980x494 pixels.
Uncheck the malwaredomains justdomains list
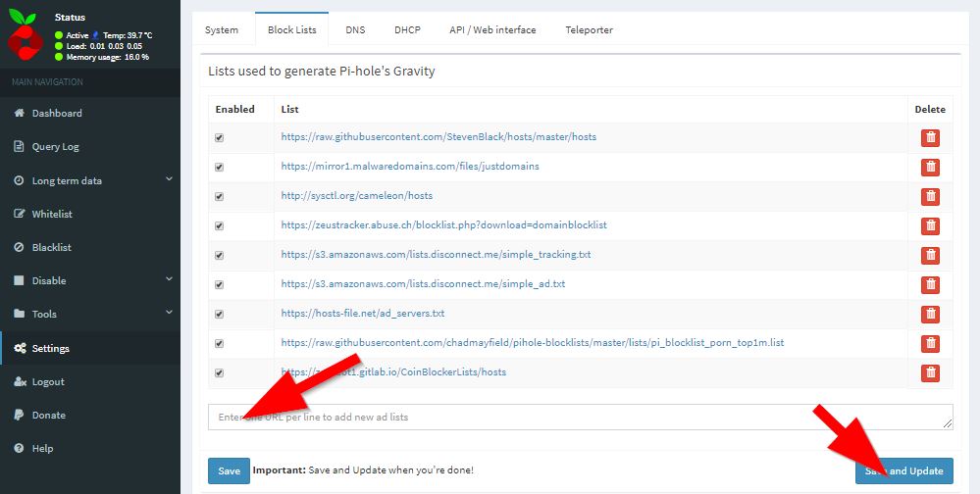pyautogui.click(x=220, y=168)
